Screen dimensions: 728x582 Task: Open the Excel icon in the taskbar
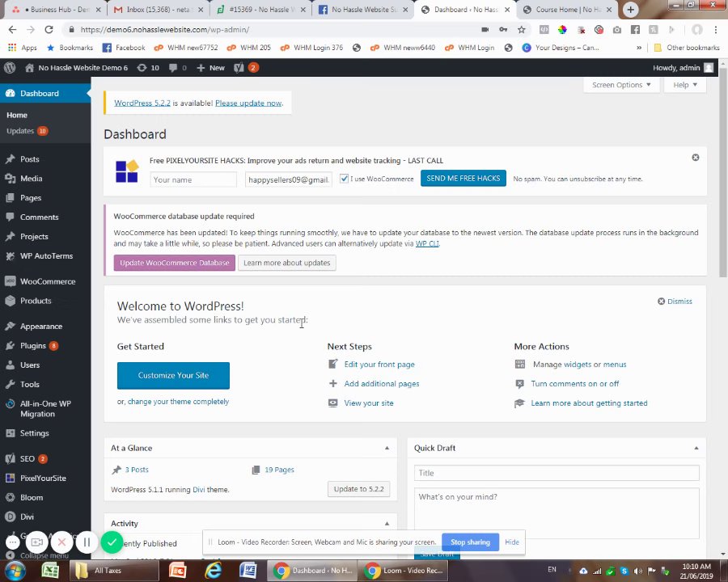coord(49,571)
